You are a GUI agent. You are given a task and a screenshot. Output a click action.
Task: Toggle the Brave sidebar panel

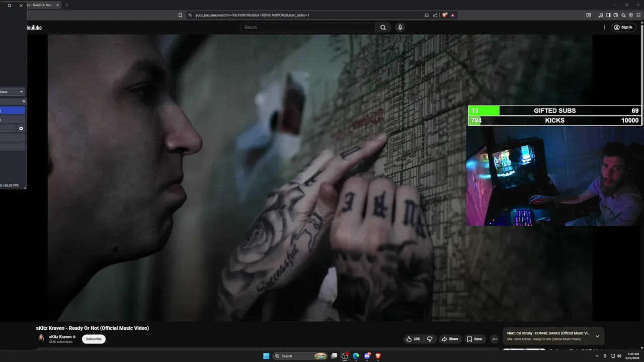tap(608, 15)
